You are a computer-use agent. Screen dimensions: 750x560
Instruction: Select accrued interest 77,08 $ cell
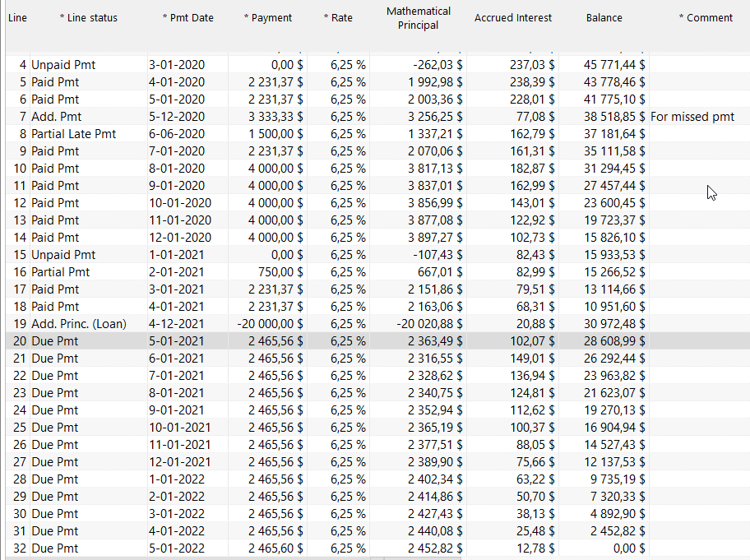coord(513,117)
